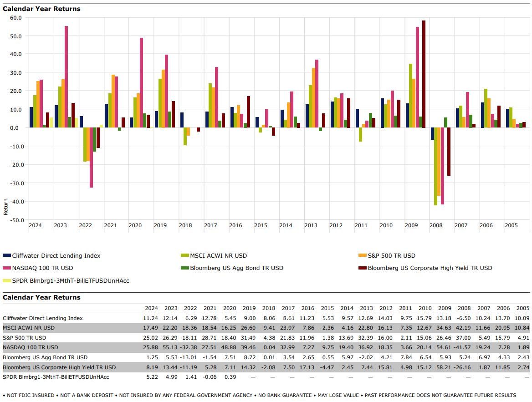Click the SPDR 3-month T-Bill ETF legend swatch
This screenshot has height=402, width=532.
6,281
